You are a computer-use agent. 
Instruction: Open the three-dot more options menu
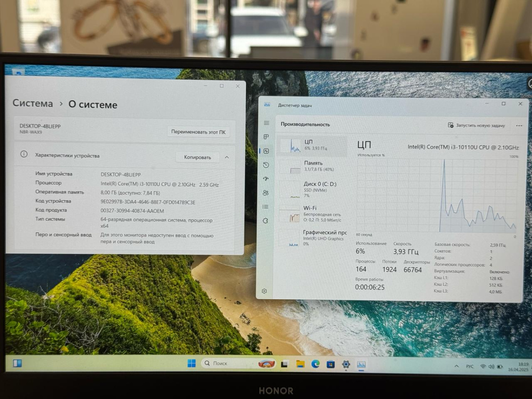pyautogui.click(x=519, y=126)
